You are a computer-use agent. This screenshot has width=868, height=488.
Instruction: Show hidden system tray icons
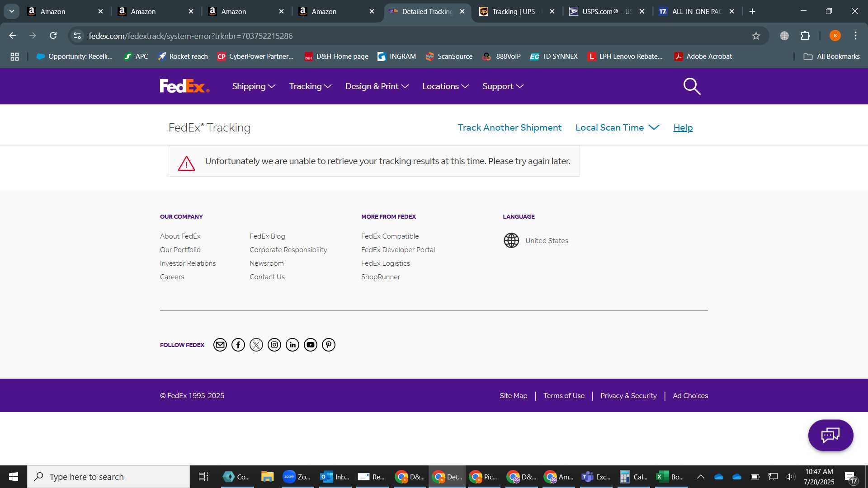[700, 477]
